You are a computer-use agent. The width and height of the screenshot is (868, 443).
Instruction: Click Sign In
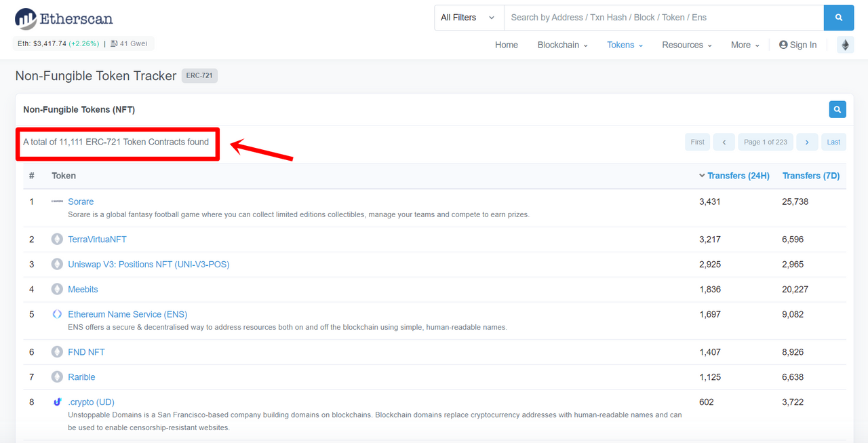pos(798,45)
